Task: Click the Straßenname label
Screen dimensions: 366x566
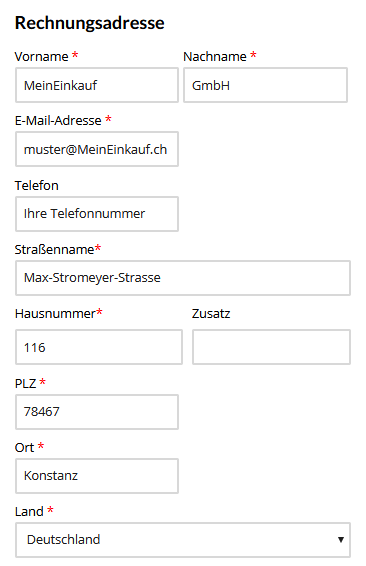Action: pos(55,249)
